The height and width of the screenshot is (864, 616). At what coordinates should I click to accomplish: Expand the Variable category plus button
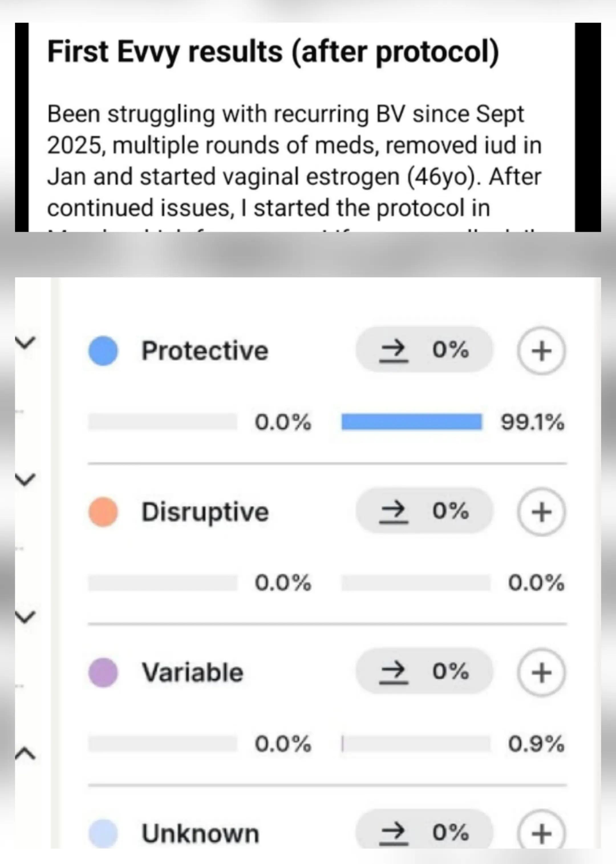(541, 672)
